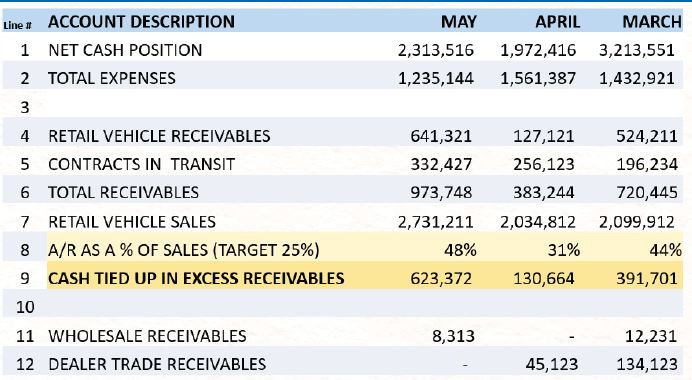Select April total expenses 1,561,387

[538, 79]
